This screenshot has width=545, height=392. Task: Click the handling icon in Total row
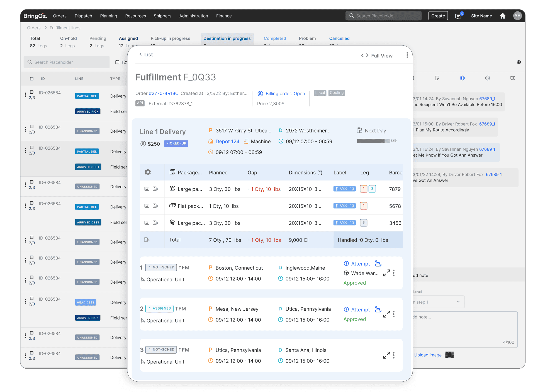coord(147,240)
